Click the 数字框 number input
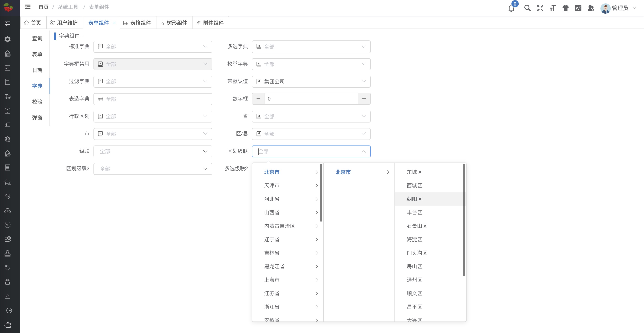 pyautogui.click(x=311, y=99)
